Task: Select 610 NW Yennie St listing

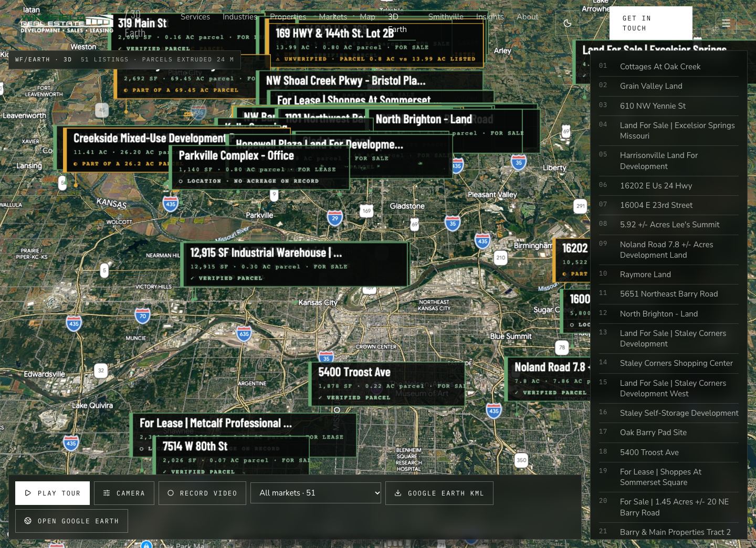Action: click(669, 106)
